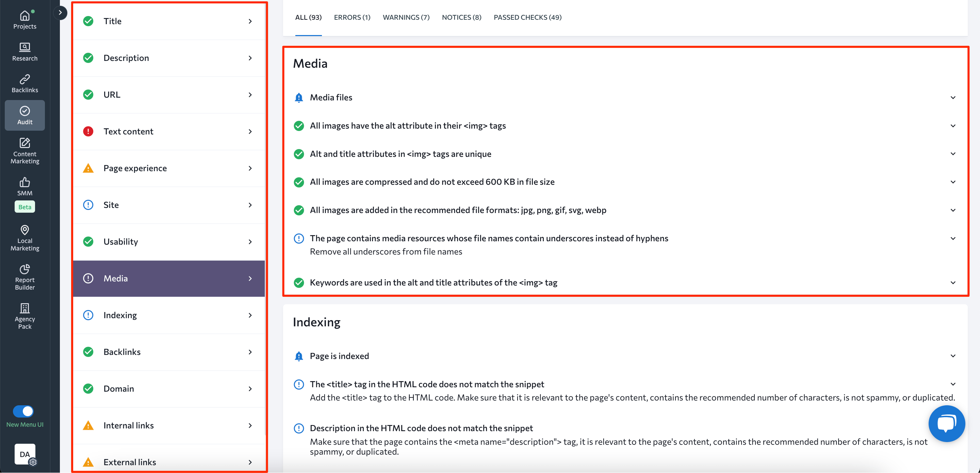Click the warning icon beside Internal links
The width and height of the screenshot is (980, 473).
click(x=88, y=425)
